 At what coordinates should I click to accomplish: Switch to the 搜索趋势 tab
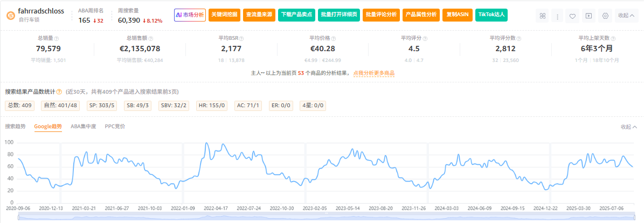coord(15,127)
